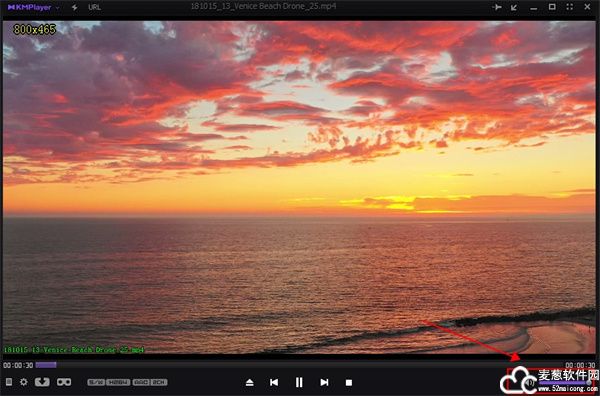Open file with the eject button
The width and height of the screenshot is (600, 396).
coord(249,382)
